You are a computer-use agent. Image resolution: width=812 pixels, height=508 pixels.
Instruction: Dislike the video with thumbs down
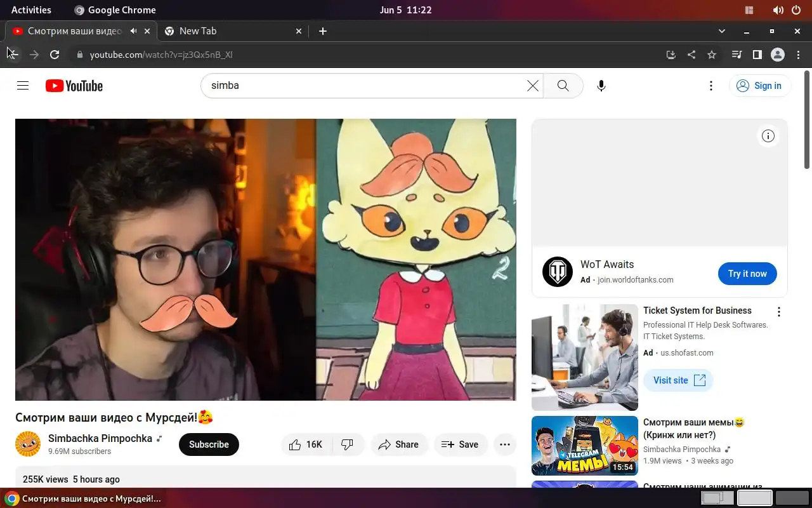pos(348,444)
